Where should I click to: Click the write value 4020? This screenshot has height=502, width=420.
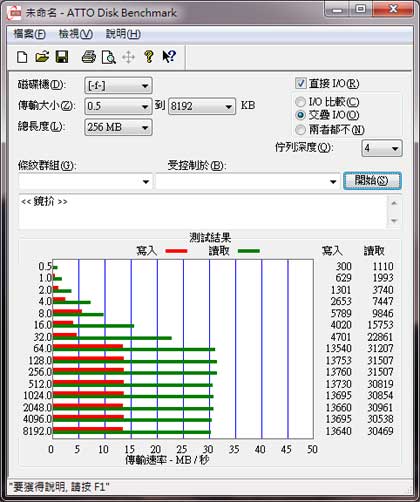341,325
